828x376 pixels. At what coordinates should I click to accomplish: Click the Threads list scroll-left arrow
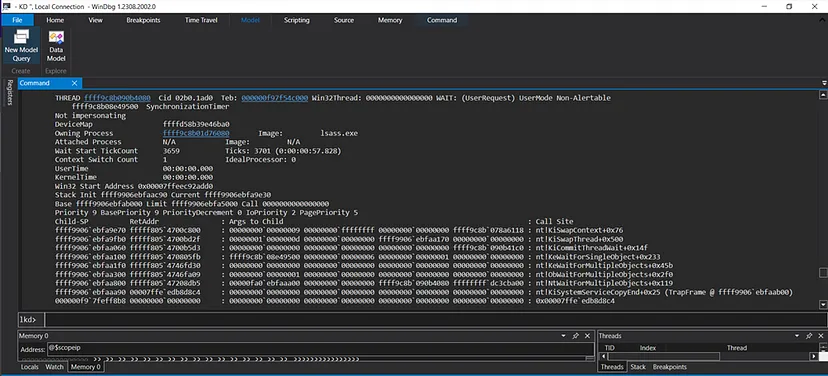603,356
